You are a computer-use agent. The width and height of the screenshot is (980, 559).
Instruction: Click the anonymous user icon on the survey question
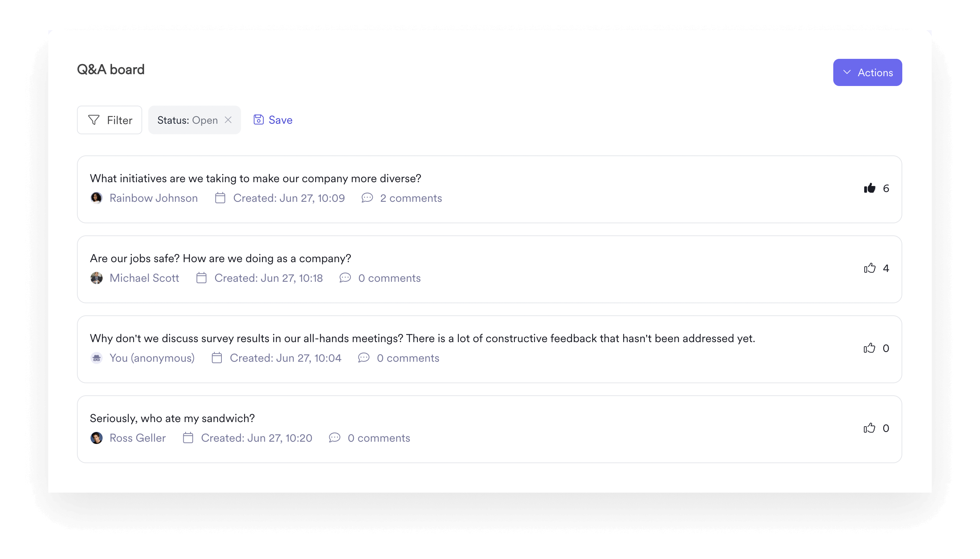tap(96, 358)
